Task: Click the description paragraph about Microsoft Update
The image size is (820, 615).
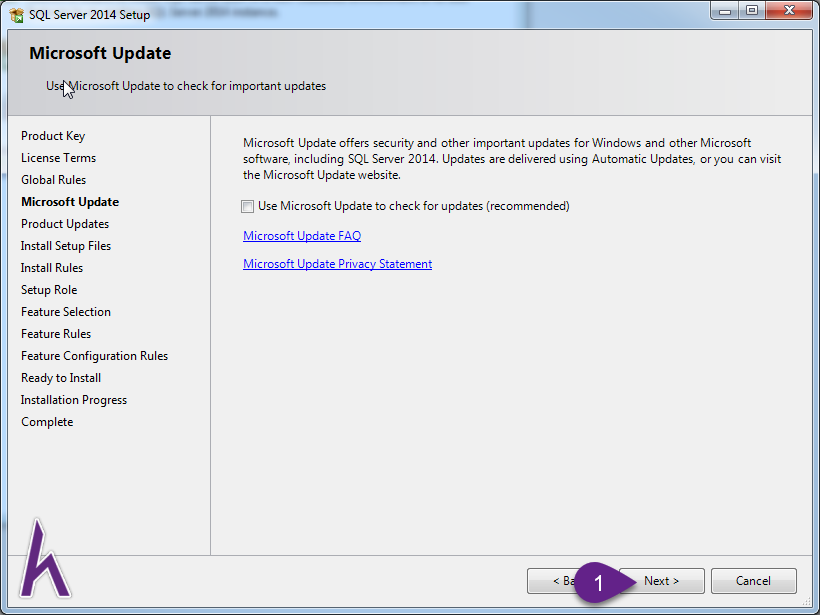Action: coord(512,159)
